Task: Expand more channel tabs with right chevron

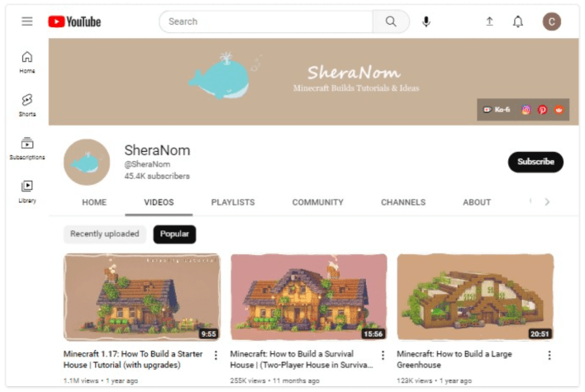Action: click(547, 202)
